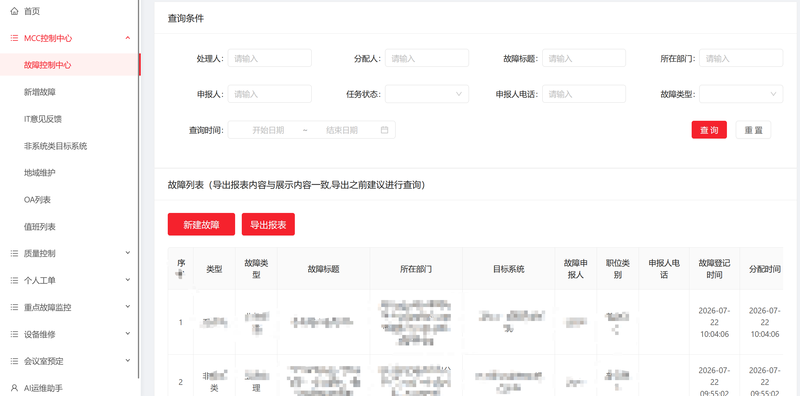Expand the 重点故障监控 menu chevron
This screenshot has width=800, height=396.
point(128,307)
